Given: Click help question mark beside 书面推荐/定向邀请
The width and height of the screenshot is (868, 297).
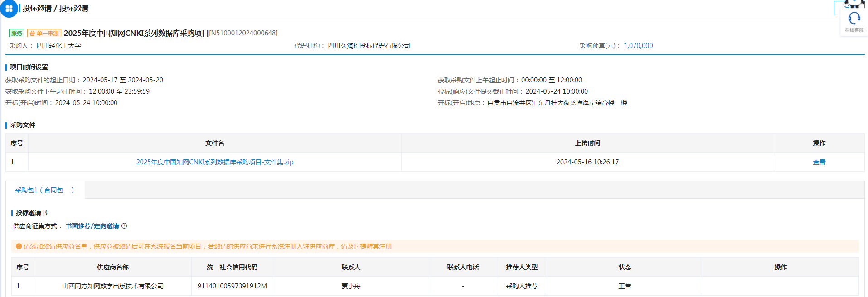Looking at the screenshot, I should pos(124,226).
